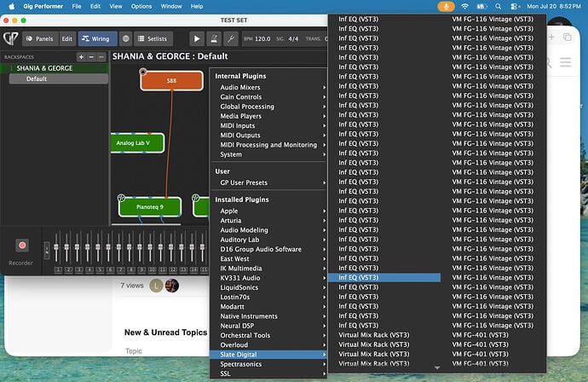This screenshot has width=588, height=382.
Task: Click the Topic column header in the background browser
Action: click(134, 351)
